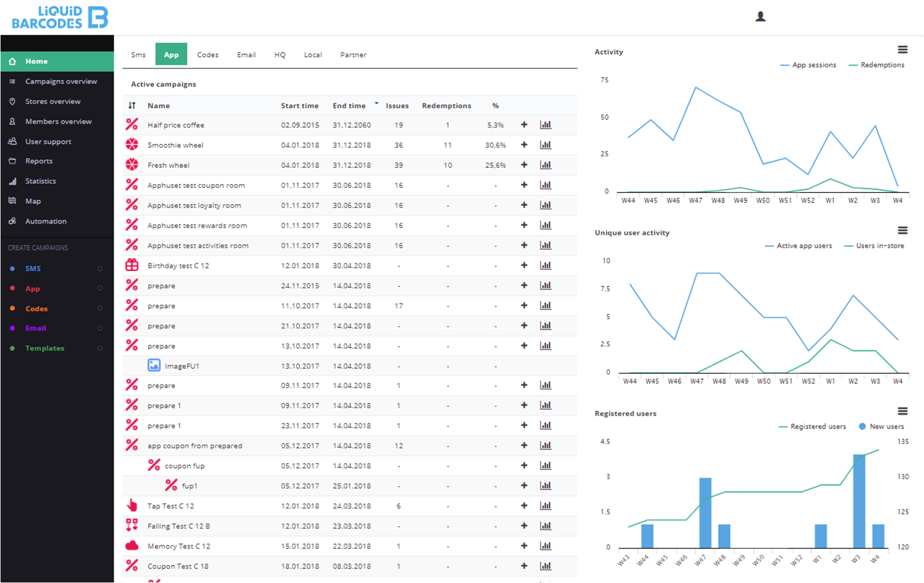924x583 pixels.
Task: Open stats chart for Fresh wheel
Action: 546,165
